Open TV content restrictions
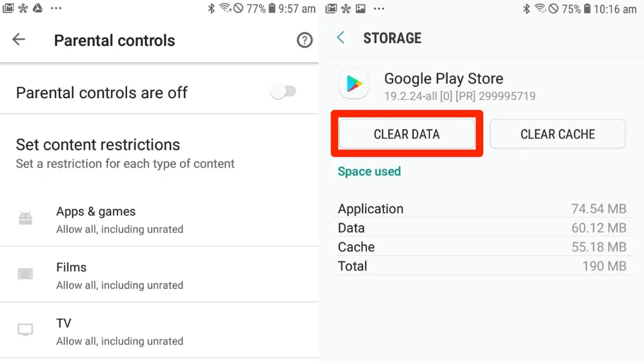Image resolution: width=644 pixels, height=363 pixels. click(120, 331)
